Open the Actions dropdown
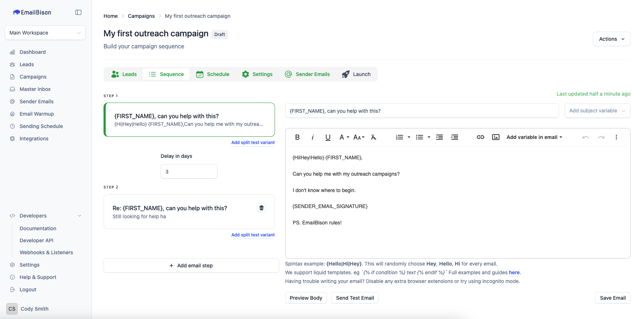The height and width of the screenshot is (319, 644). click(611, 39)
